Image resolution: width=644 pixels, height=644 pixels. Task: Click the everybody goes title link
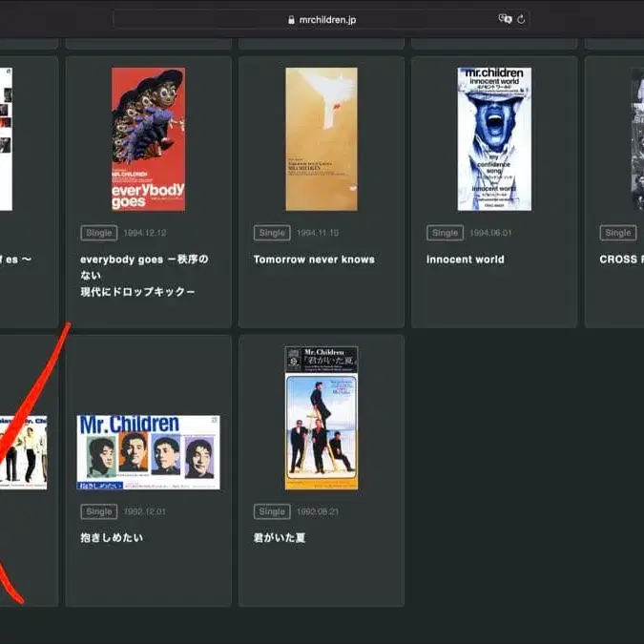[x=144, y=260]
